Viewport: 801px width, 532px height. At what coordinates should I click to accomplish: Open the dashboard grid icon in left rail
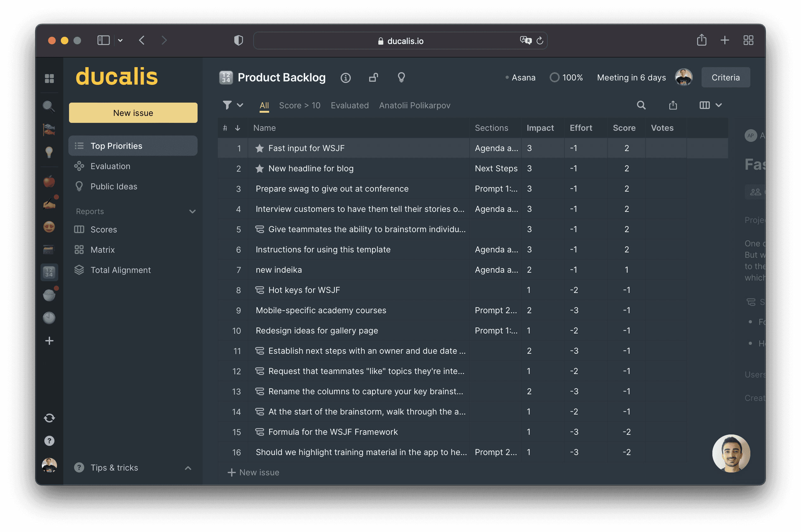pyautogui.click(x=49, y=79)
